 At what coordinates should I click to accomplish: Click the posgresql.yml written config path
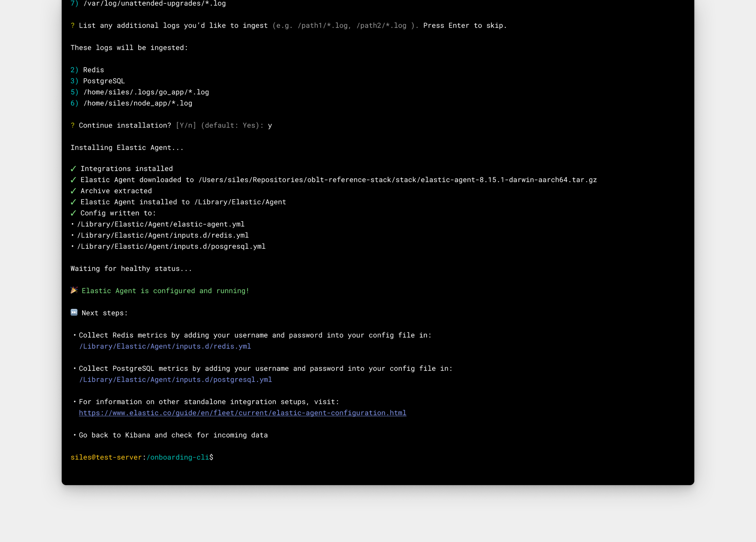pyautogui.click(x=171, y=247)
